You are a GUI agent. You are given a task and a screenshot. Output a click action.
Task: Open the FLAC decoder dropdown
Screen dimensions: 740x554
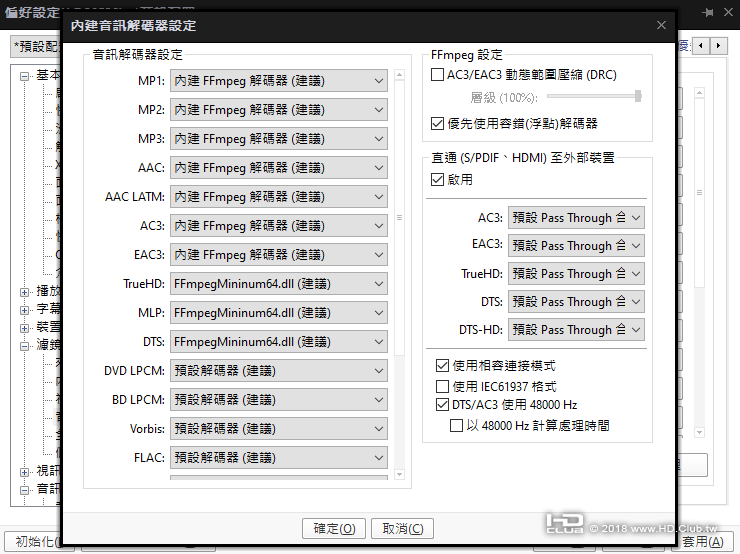278,458
